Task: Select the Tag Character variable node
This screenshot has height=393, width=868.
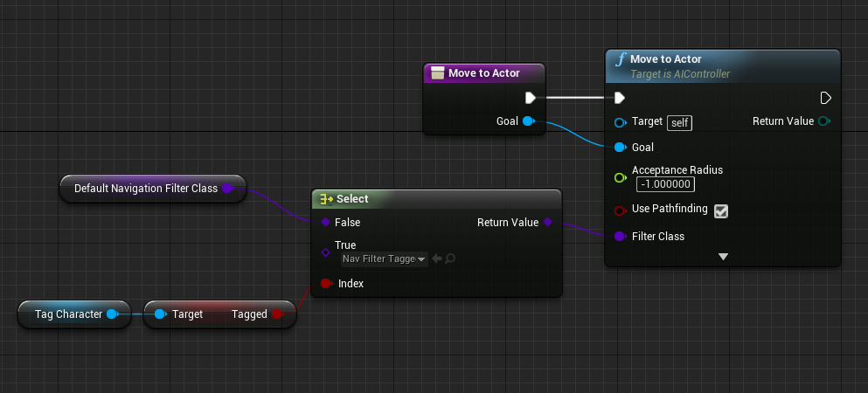Action: pos(68,314)
